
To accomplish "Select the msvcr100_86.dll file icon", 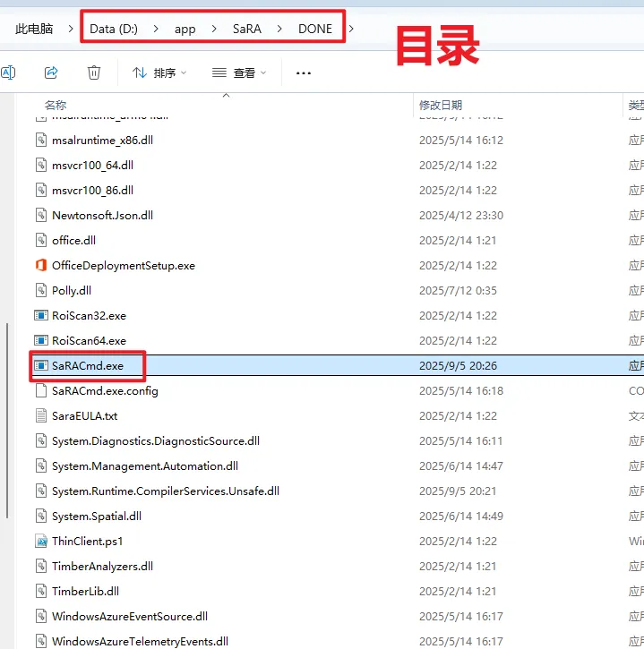I will pyautogui.click(x=41, y=190).
